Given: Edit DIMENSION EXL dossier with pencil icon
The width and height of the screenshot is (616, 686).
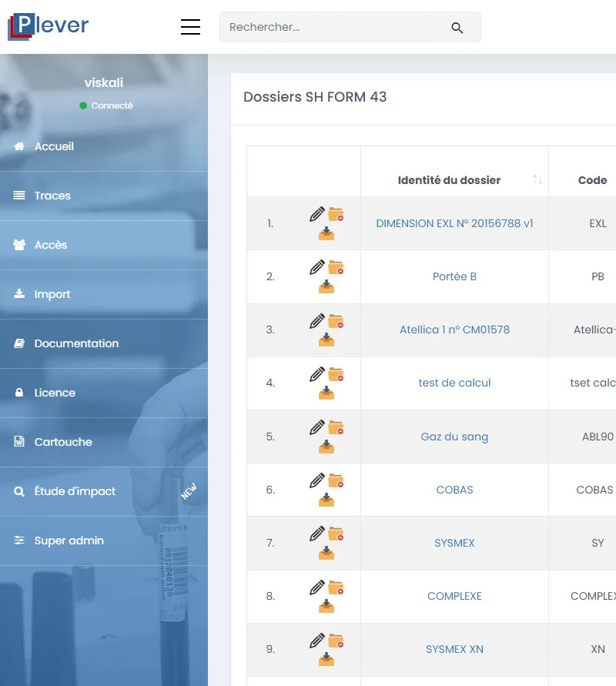Looking at the screenshot, I should click(316, 214).
